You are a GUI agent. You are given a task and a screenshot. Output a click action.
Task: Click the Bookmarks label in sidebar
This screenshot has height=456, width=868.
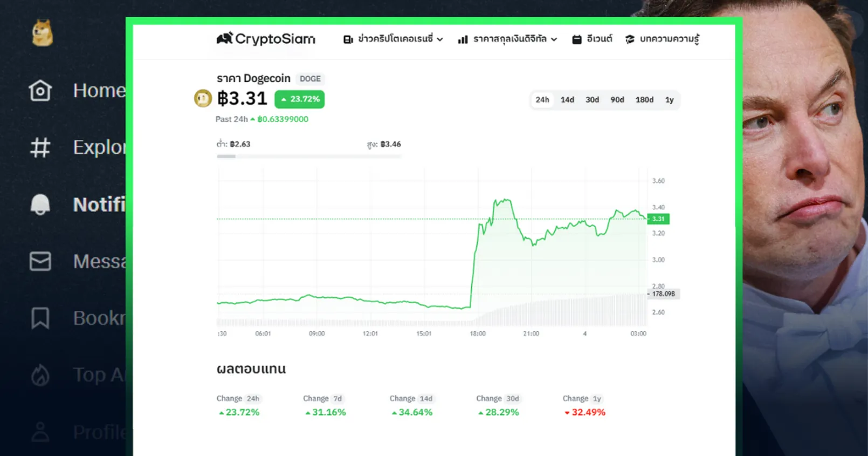100,318
